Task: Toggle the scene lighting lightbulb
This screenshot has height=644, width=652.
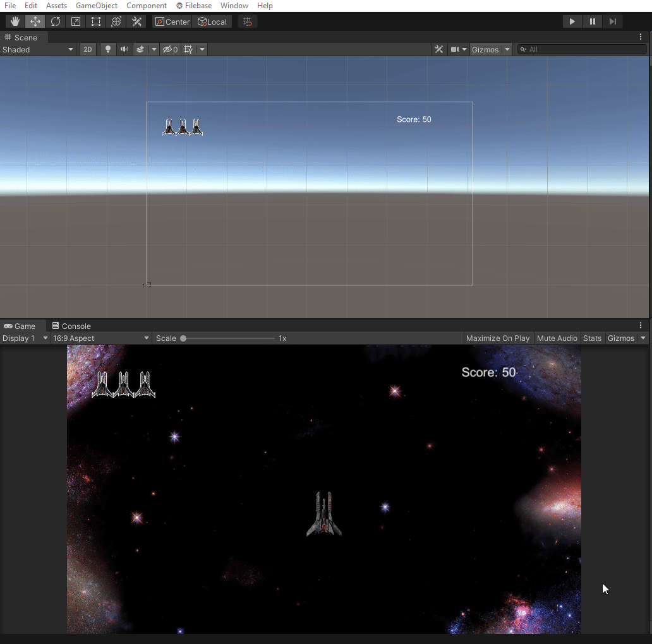Action: pos(107,49)
